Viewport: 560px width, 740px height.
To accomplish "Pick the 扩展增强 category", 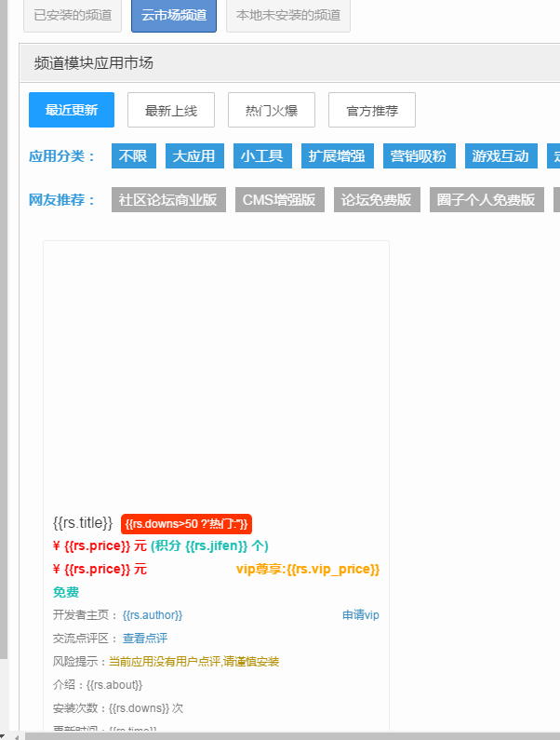I will [338, 155].
